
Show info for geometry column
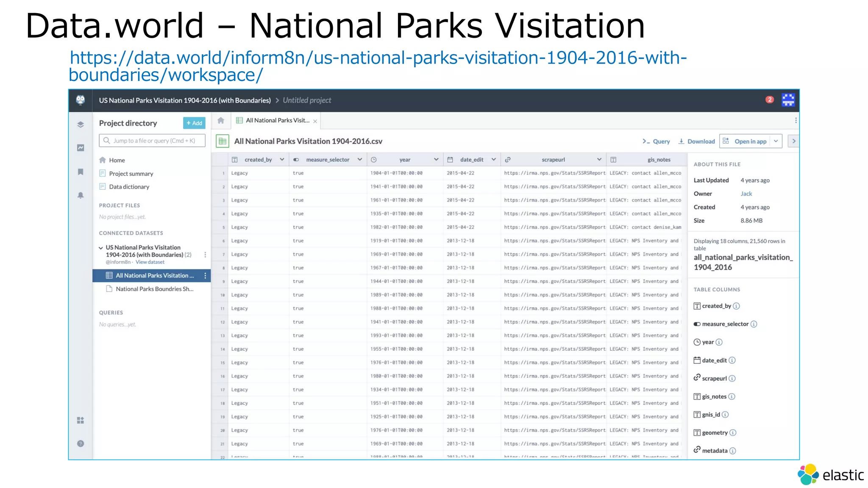tap(733, 433)
